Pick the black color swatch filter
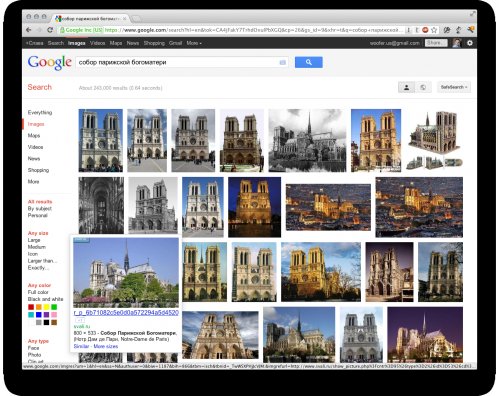The image size is (499, 396). [x=46, y=322]
